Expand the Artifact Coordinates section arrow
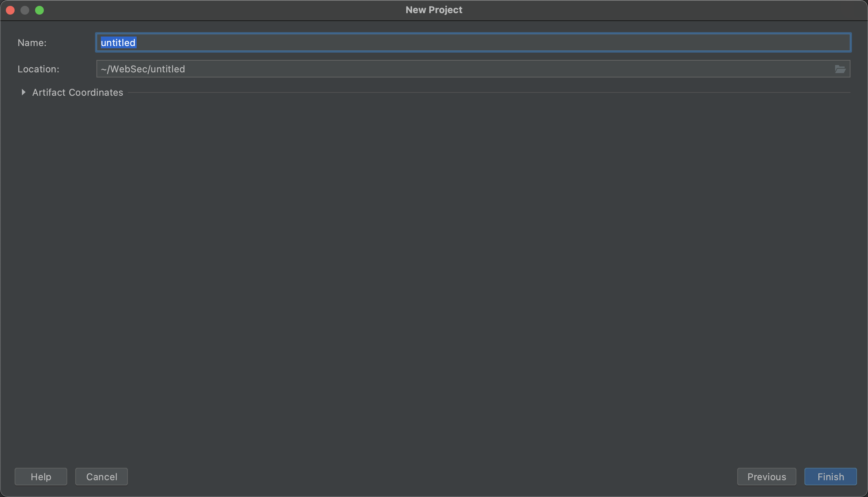The width and height of the screenshot is (868, 497). [x=23, y=92]
